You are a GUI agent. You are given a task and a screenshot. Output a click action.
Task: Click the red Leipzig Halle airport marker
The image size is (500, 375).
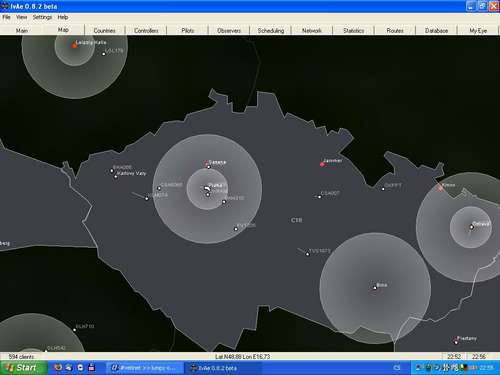(x=74, y=45)
